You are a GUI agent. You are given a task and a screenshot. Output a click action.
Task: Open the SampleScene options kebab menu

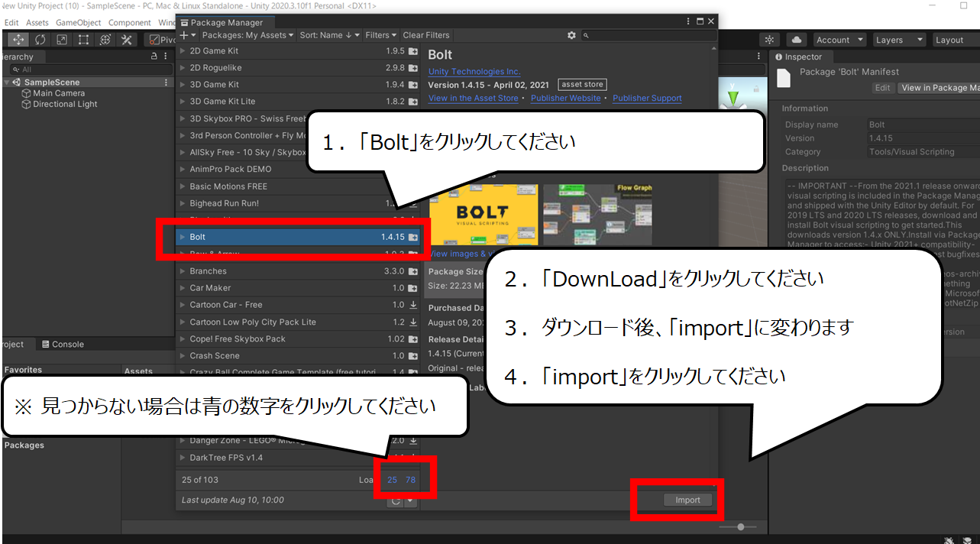pos(167,83)
